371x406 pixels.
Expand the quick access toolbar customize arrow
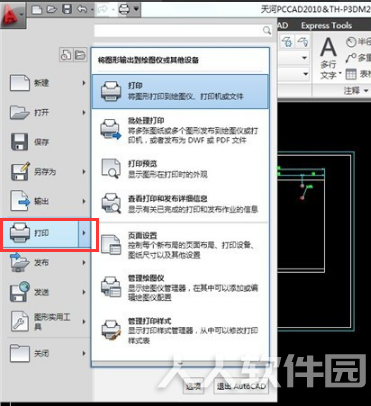tap(136, 9)
